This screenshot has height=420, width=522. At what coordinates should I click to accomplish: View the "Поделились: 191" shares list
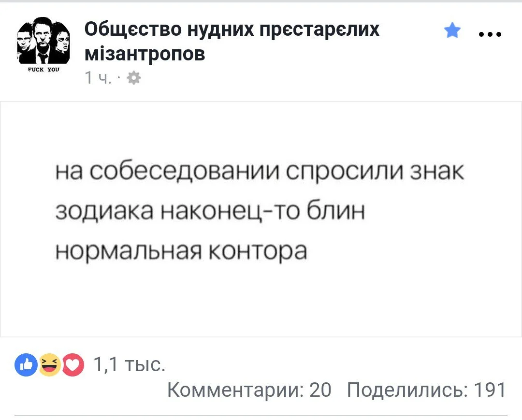coord(426,390)
